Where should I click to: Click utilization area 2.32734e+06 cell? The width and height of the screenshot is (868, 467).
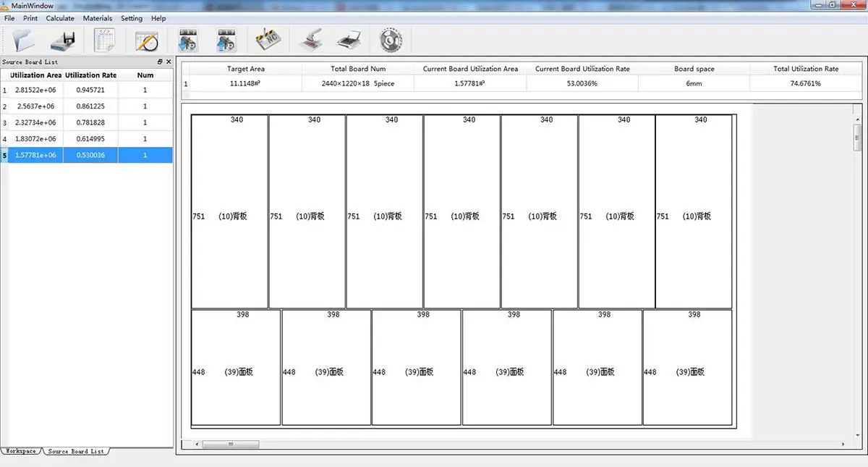pyautogui.click(x=36, y=122)
